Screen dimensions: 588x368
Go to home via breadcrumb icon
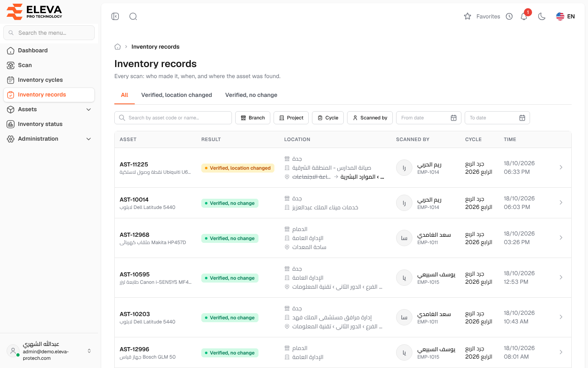point(118,47)
